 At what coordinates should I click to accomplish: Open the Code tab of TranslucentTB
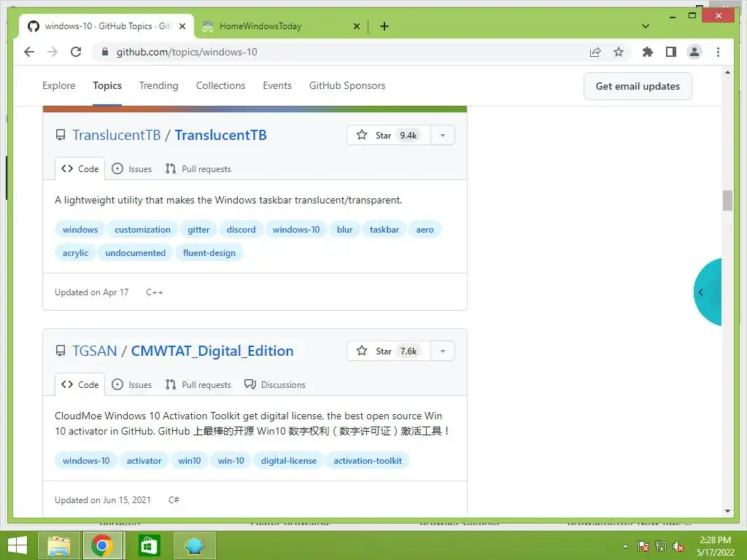[80, 169]
